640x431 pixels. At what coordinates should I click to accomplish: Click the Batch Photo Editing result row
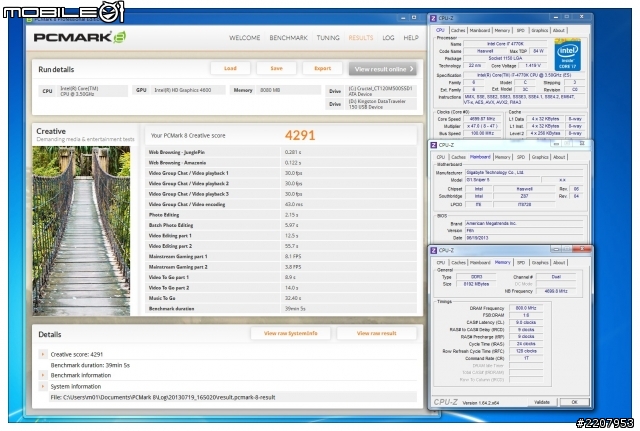281,225
